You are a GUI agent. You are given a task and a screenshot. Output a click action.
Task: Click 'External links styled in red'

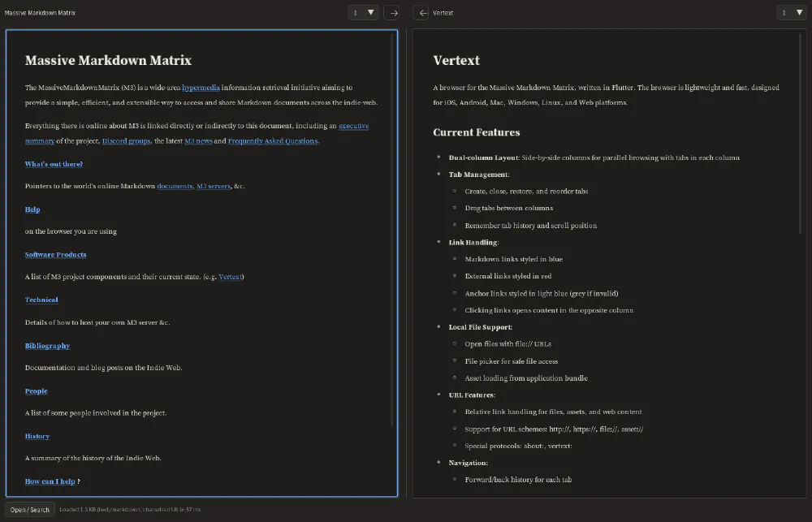(508, 276)
